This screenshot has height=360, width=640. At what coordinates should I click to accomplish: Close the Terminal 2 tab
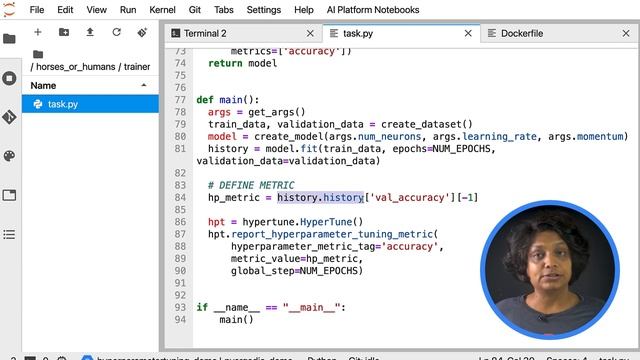click(x=310, y=33)
